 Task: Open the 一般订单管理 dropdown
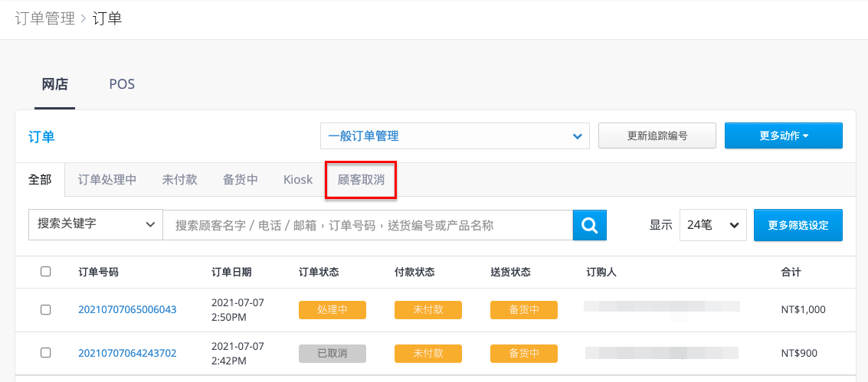coord(455,136)
